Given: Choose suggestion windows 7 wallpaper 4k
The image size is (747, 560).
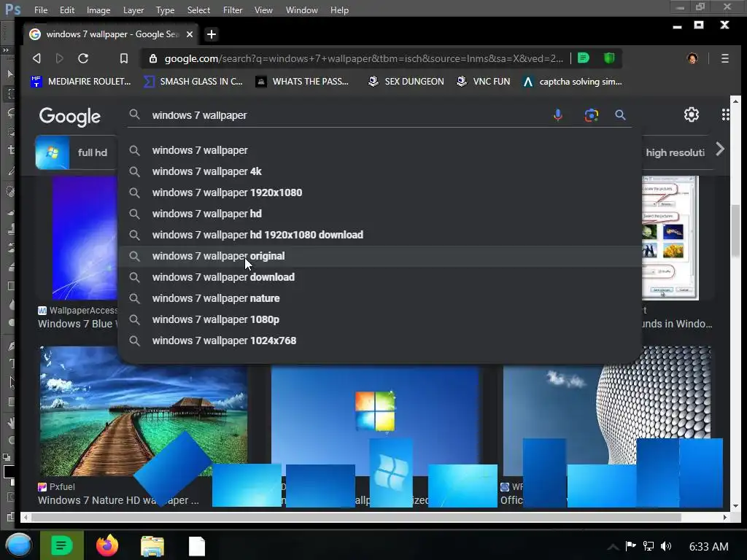Looking at the screenshot, I should click(379, 171).
